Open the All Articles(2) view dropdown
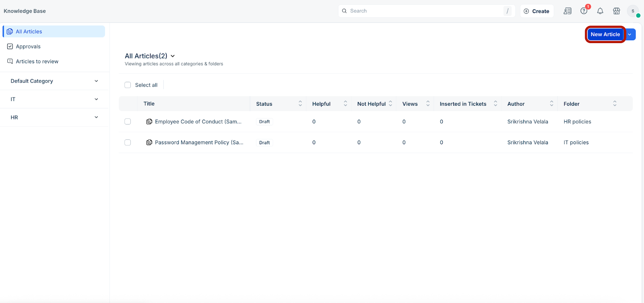The height and width of the screenshot is (303, 644). point(173,56)
